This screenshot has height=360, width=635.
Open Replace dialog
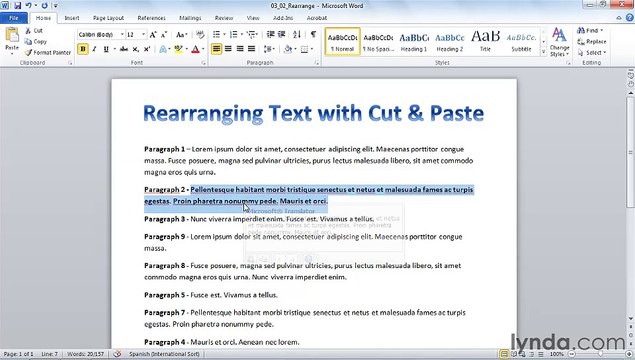(x=592, y=41)
